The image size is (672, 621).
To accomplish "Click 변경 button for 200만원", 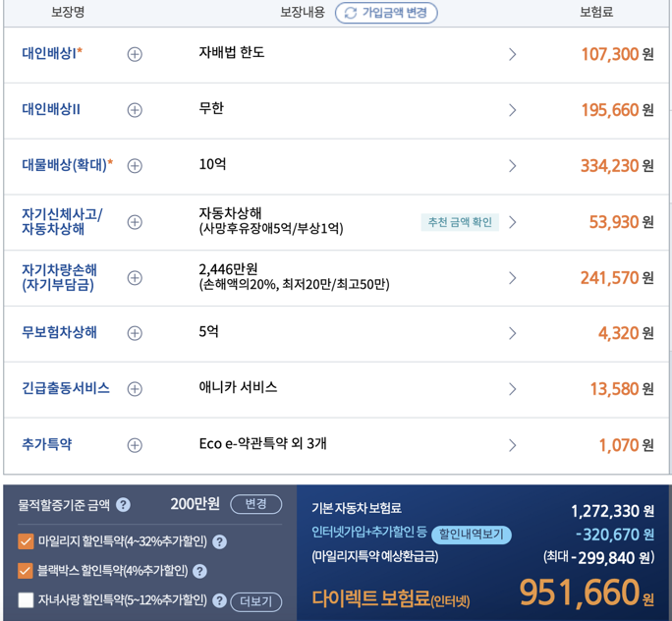I will [256, 504].
